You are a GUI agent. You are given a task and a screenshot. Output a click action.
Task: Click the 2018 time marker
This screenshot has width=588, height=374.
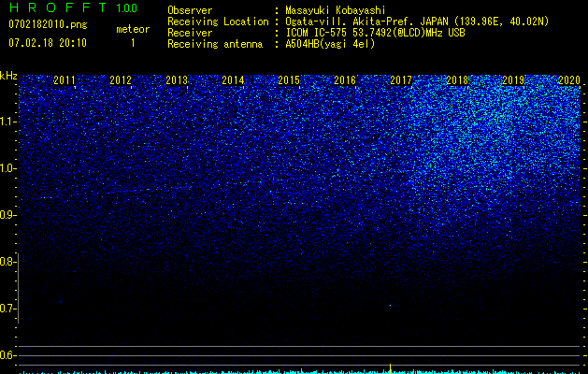(457, 80)
